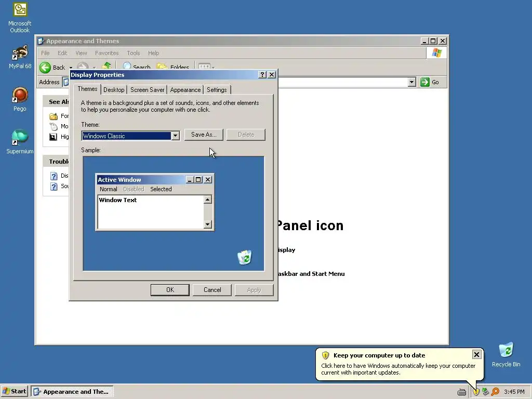Open the Favorites menu
The image size is (532, 399).
pyautogui.click(x=107, y=53)
